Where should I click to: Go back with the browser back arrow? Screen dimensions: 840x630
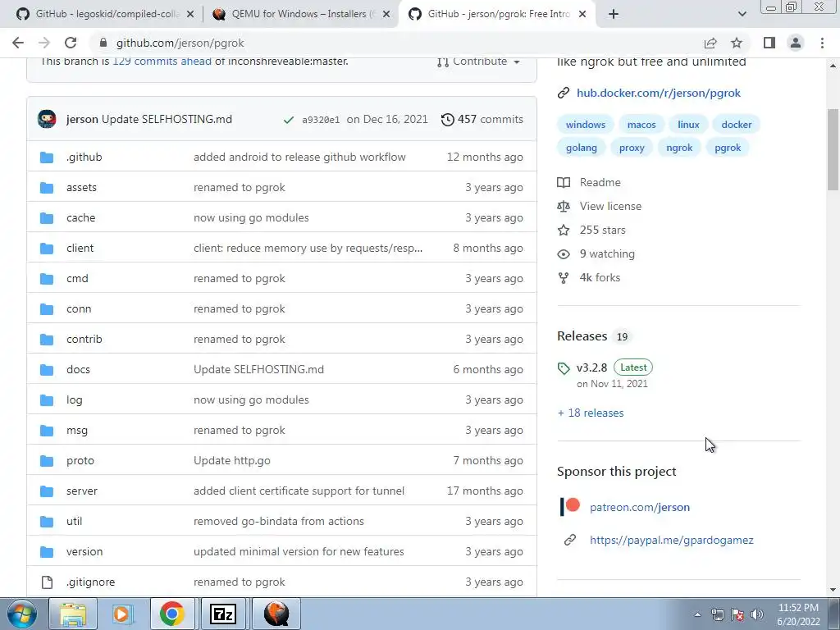pos(18,43)
